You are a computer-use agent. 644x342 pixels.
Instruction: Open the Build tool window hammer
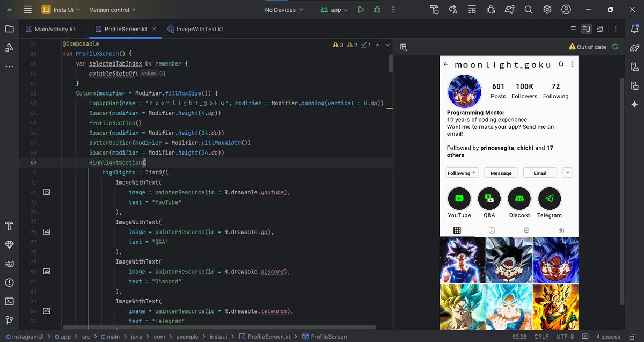(9, 225)
